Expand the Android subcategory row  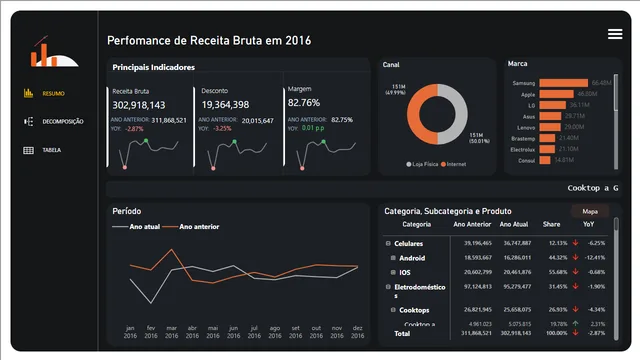pos(393,258)
